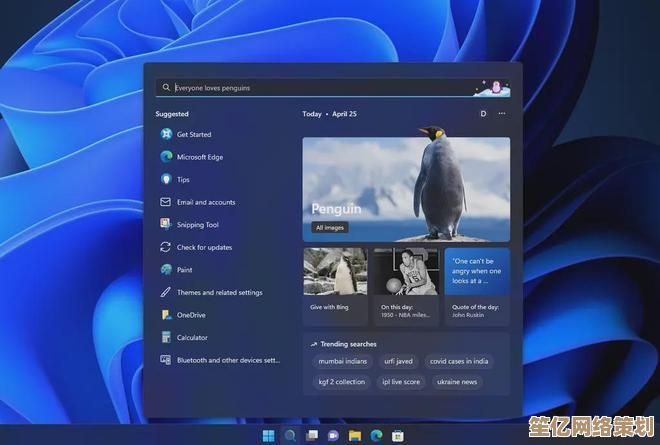Launch Snipping Tool from suggestions
Screen dimensions: 660x445
pos(197,225)
